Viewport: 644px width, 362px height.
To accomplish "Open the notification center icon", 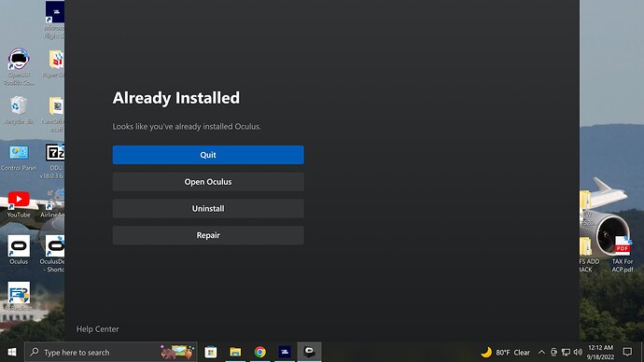I will point(627,352).
